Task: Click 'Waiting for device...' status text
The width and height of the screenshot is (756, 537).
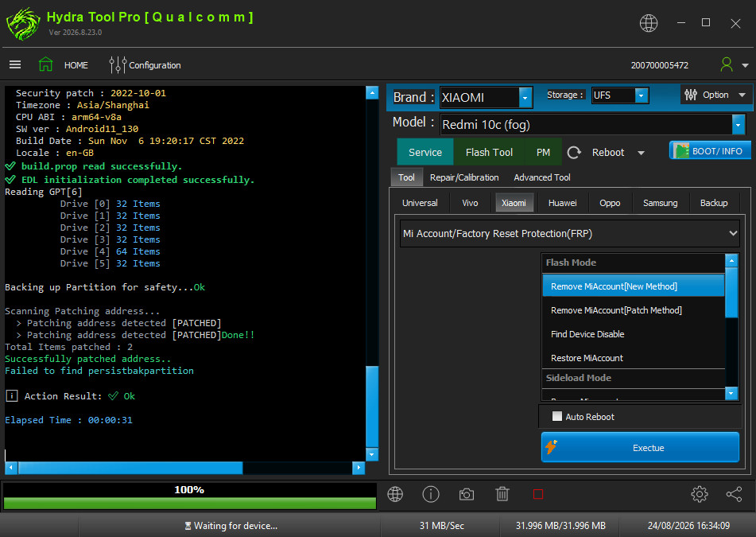Action: pos(235,525)
